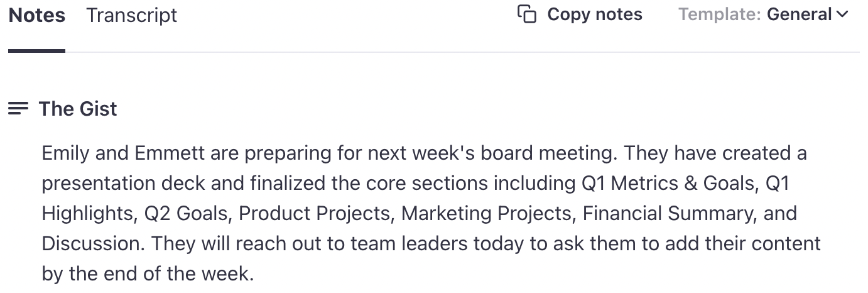Click the 'Product Projects' phrase
The height and width of the screenshot is (293, 868).
click(x=314, y=213)
